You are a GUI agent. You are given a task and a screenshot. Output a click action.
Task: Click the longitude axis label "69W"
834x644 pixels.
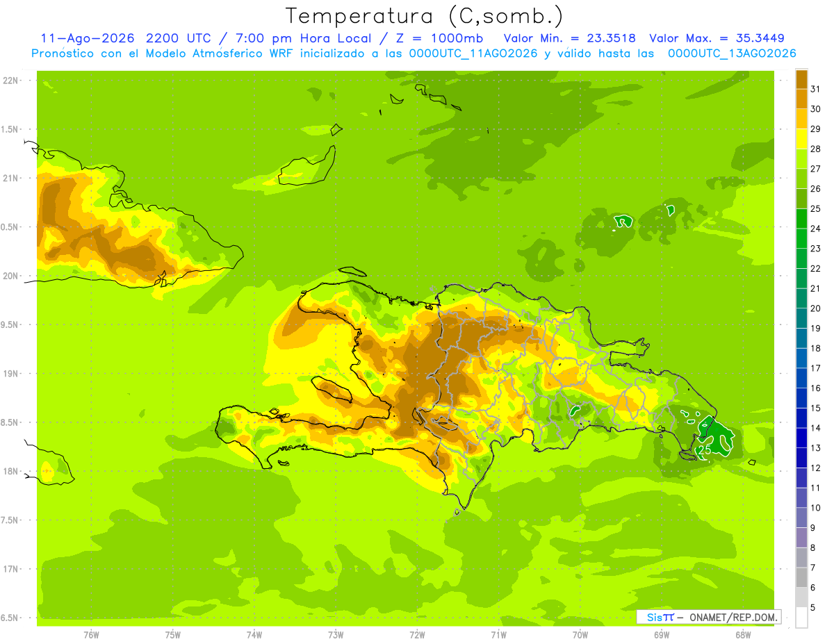(x=662, y=635)
